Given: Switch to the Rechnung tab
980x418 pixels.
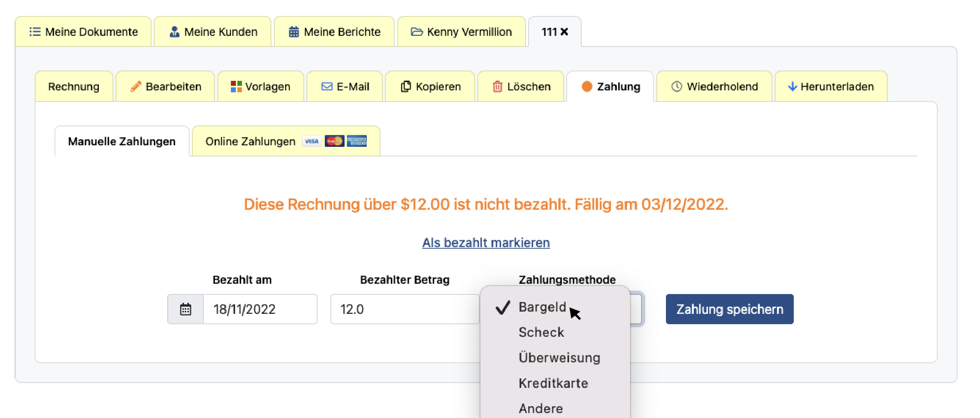Looking at the screenshot, I should [74, 87].
